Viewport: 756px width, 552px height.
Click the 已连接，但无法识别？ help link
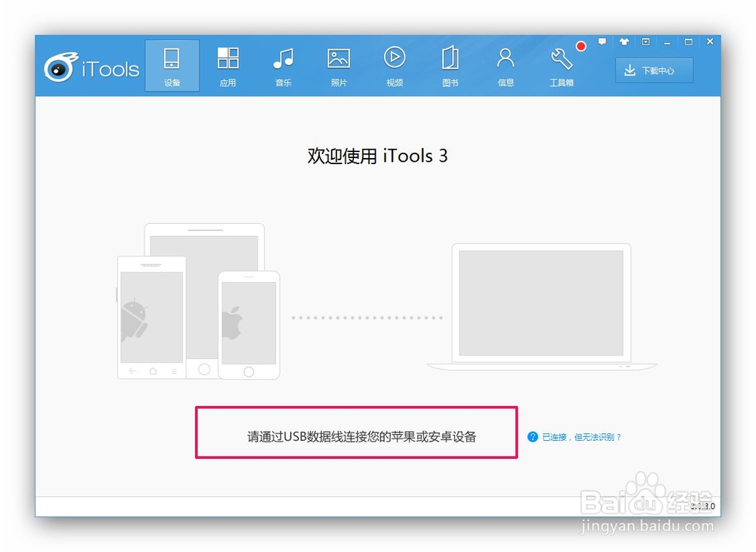581,437
